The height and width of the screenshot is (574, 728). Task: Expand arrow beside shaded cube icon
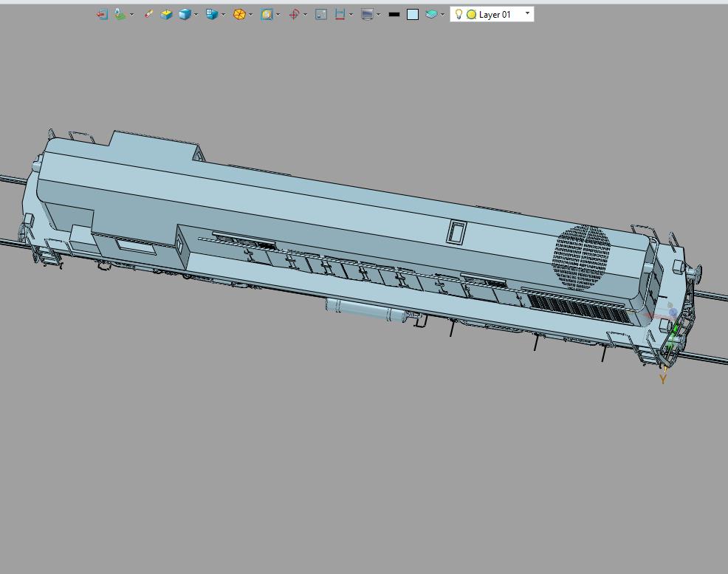pos(196,14)
